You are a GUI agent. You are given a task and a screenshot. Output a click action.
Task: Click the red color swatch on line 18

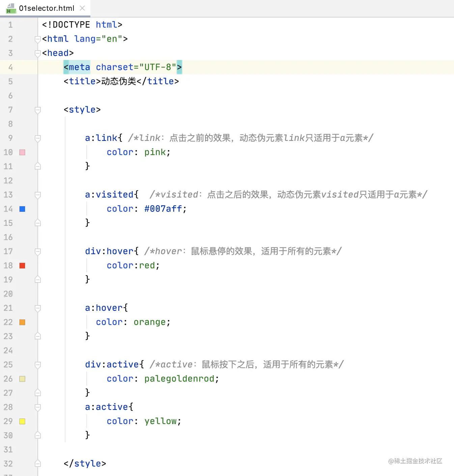pyautogui.click(x=22, y=266)
